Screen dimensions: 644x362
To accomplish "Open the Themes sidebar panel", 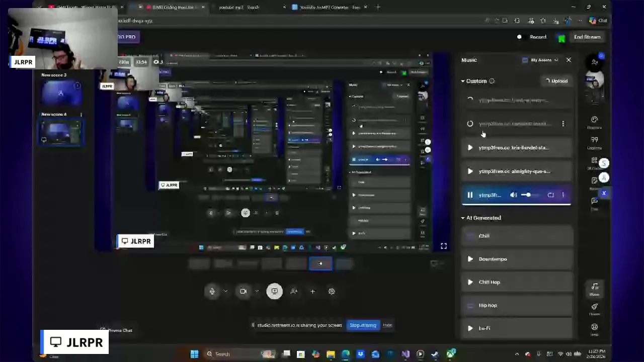I will 594,309.
